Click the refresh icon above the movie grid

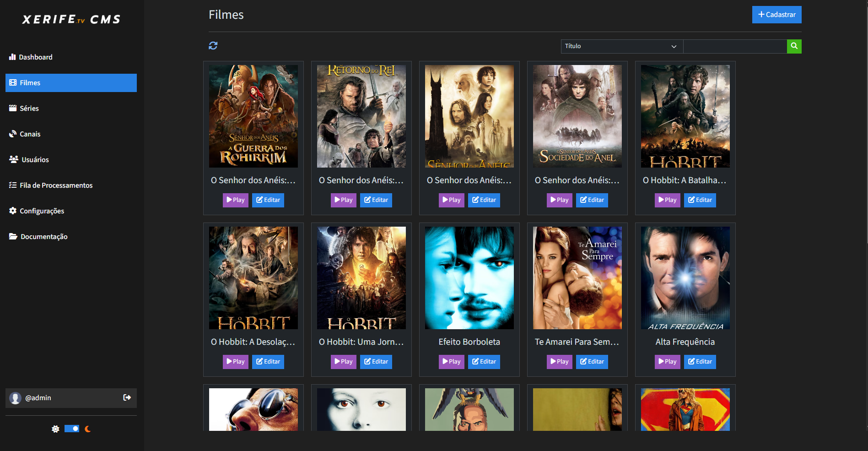(x=213, y=46)
